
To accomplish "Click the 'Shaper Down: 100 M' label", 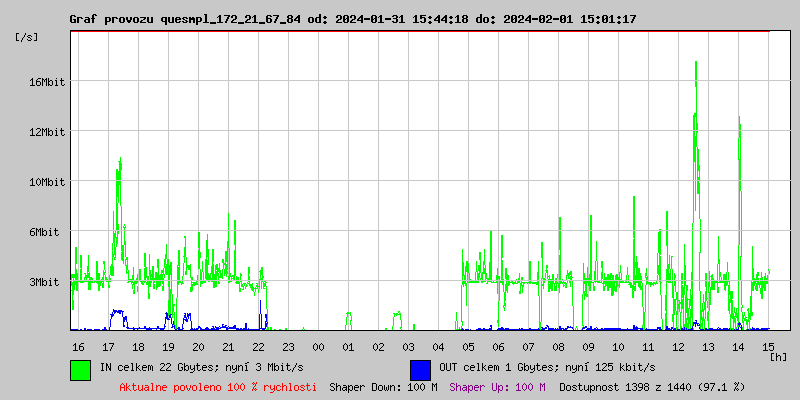I will pyautogui.click(x=383, y=387).
